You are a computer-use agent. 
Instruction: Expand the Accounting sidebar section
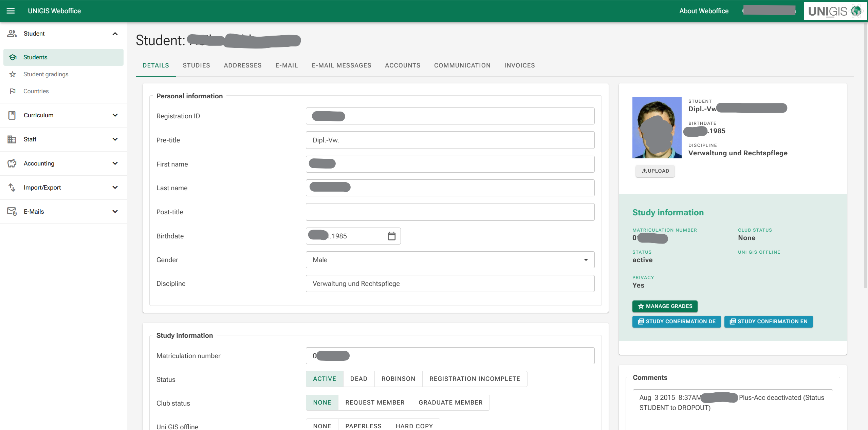tap(115, 163)
